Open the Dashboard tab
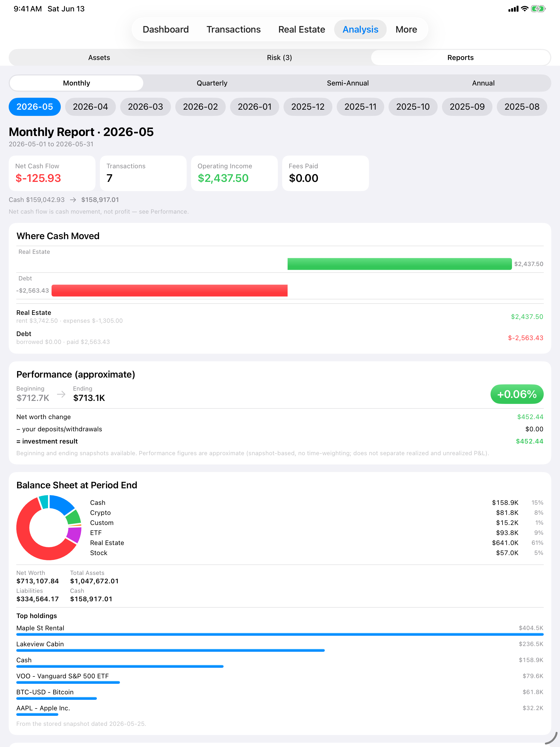This screenshot has height=747, width=560. [x=166, y=29]
